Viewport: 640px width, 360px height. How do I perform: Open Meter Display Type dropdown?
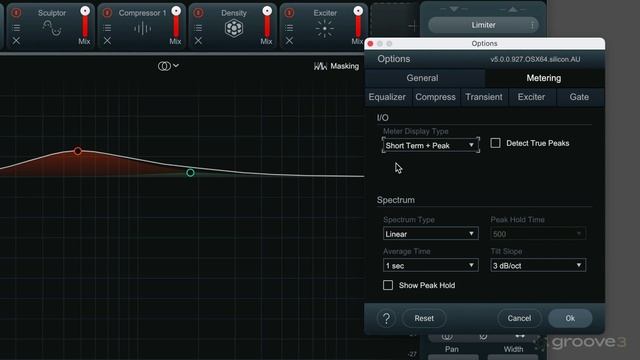[431, 145]
